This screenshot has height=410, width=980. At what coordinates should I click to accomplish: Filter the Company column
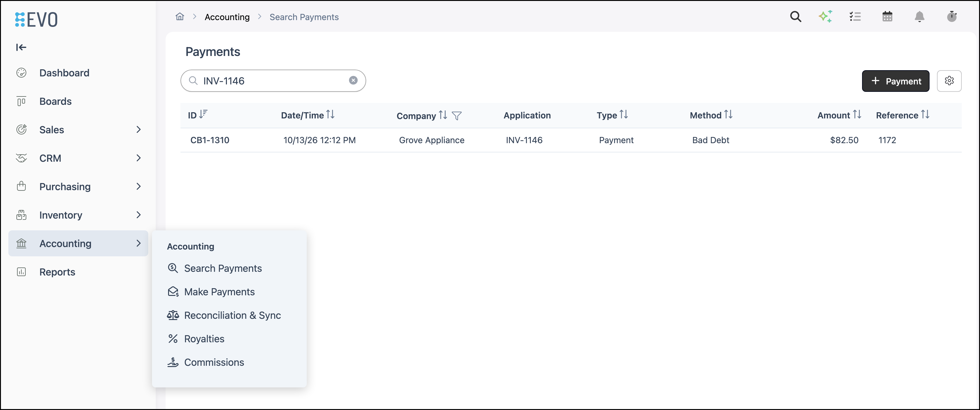coord(457,116)
